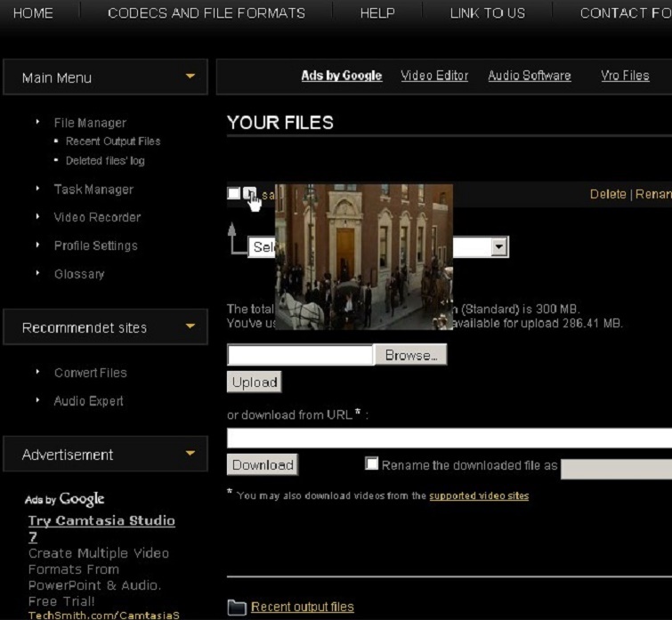Screen dimensions: 672x620
Task: Open Video Recorder from Main Menu
Action: (x=97, y=218)
